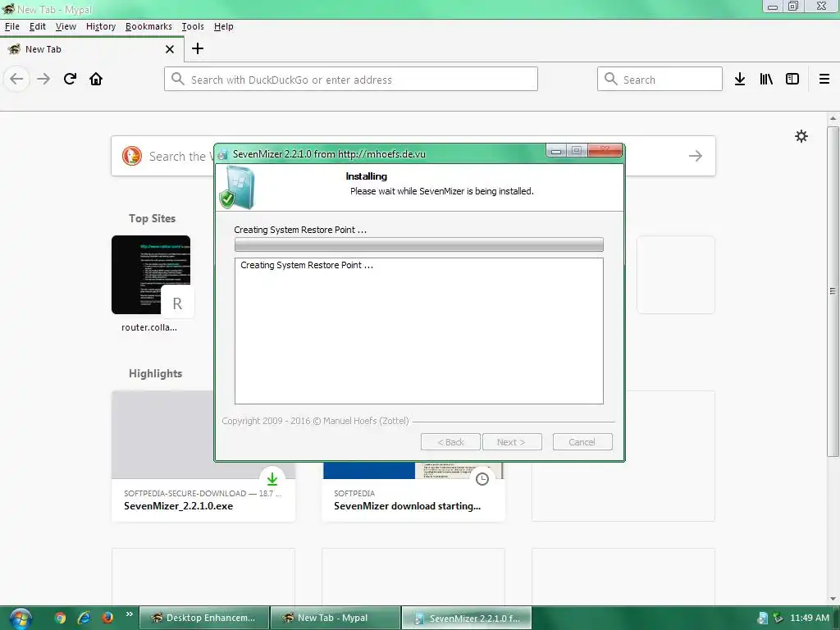Click the install log text area

(419, 331)
